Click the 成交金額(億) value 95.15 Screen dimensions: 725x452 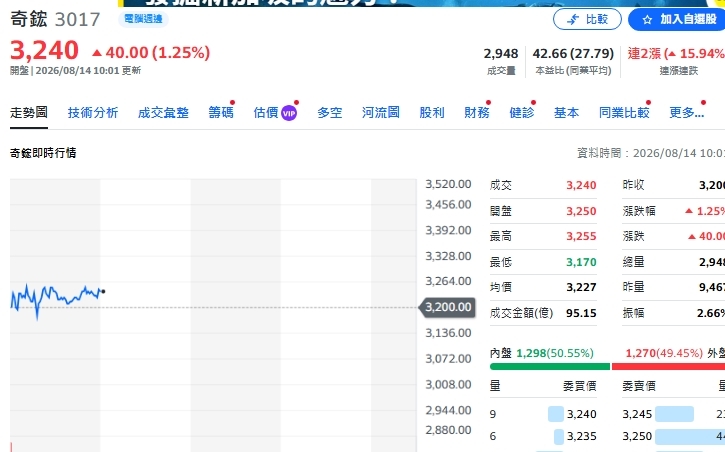(581, 313)
